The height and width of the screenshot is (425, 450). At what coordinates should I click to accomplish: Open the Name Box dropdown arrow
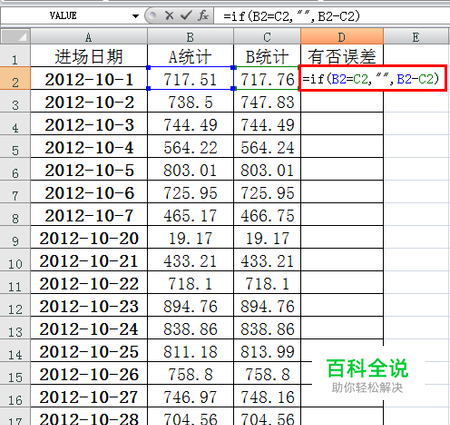click(x=135, y=16)
